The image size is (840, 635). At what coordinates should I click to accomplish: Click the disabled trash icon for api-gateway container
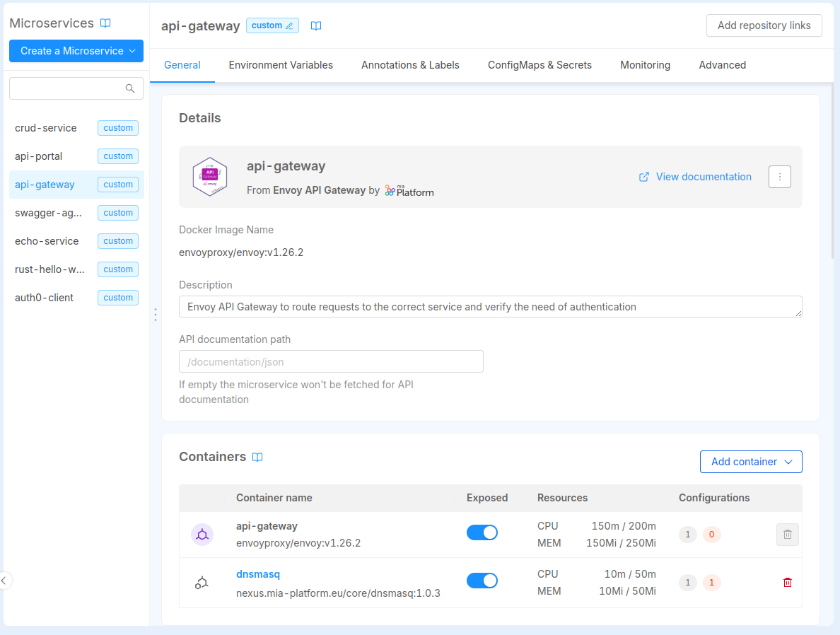tap(787, 535)
